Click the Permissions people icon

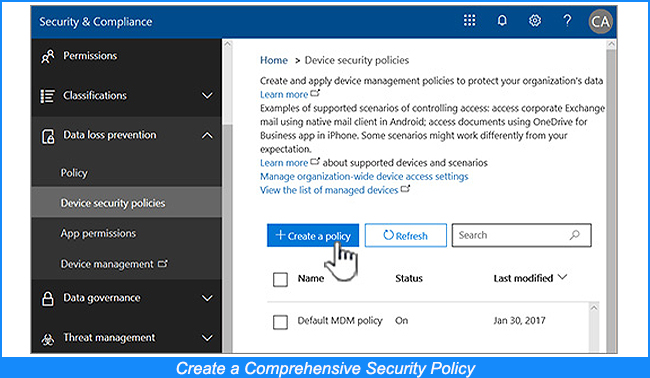coord(47,57)
